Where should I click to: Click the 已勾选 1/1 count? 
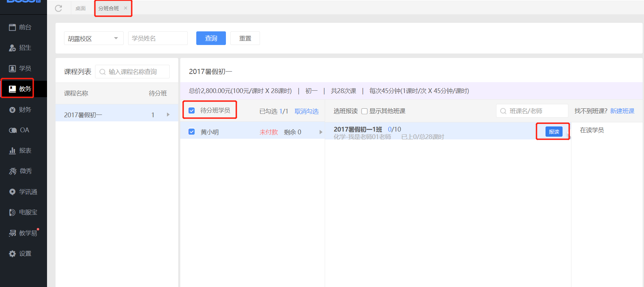tap(274, 111)
